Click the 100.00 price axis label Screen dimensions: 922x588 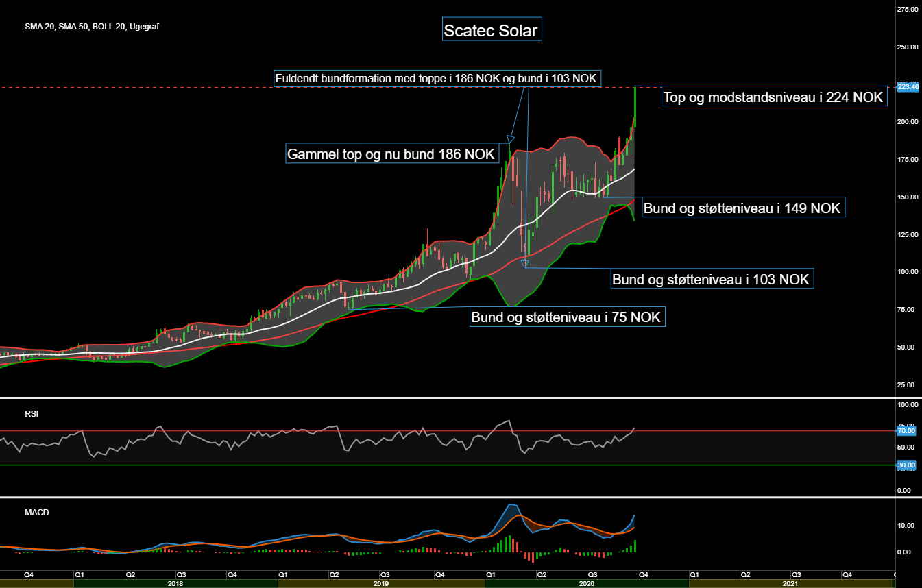pyautogui.click(x=908, y=271)
